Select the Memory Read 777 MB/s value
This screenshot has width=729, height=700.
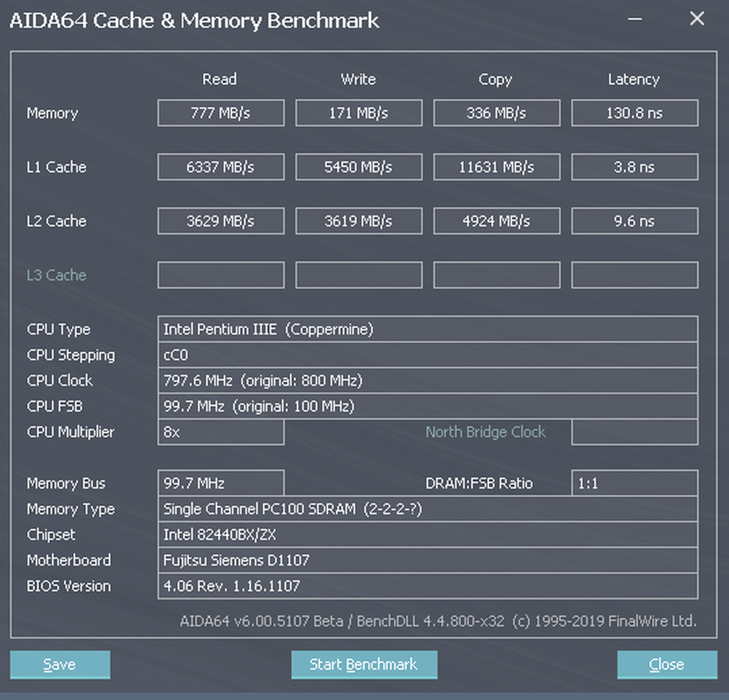(221, 113)
